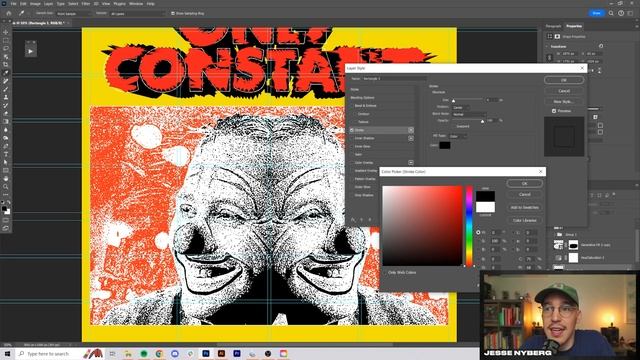Toggle the Overprint checkbox
This screenshot has height=360, width=640.
click(x=454, y=127)
